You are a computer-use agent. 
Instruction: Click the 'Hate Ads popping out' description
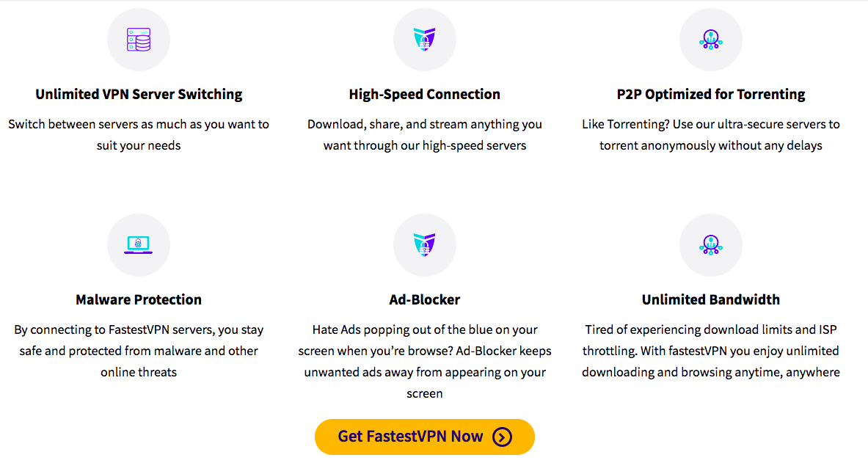[425, 361]
